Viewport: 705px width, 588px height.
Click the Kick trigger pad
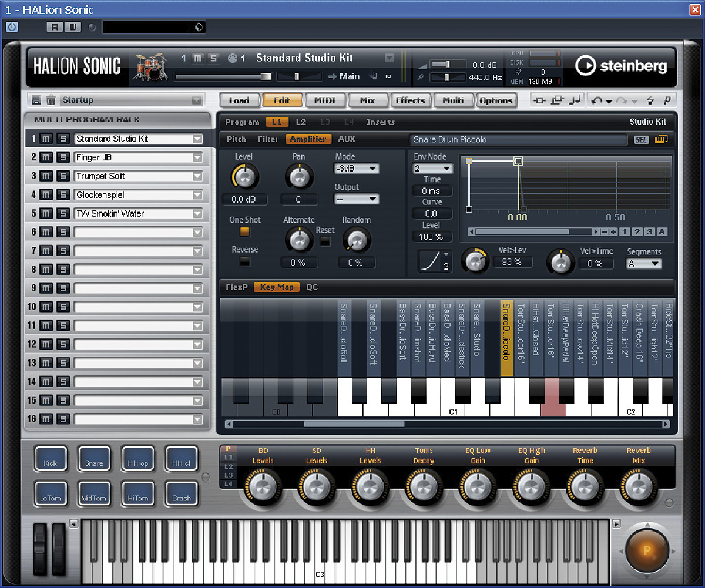[x=51, y=459]
